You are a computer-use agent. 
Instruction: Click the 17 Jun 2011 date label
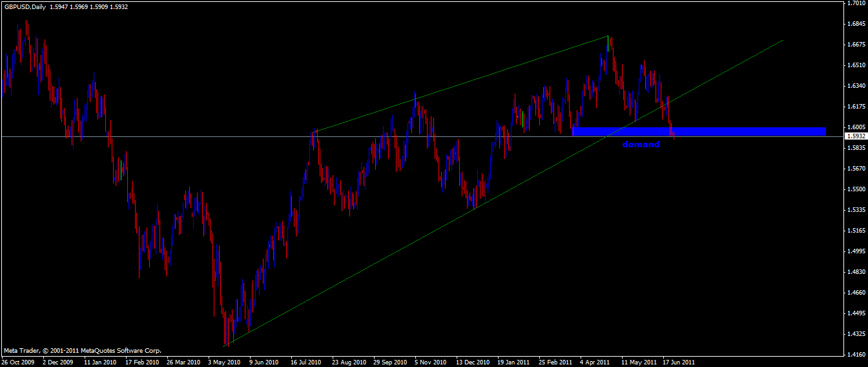(679, 362)
